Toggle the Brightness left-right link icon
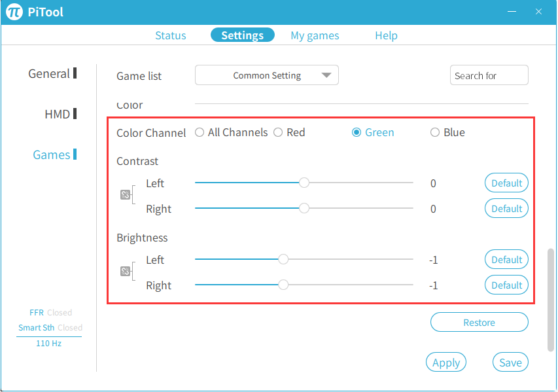The image size is (558, 392). coord(125,272)
